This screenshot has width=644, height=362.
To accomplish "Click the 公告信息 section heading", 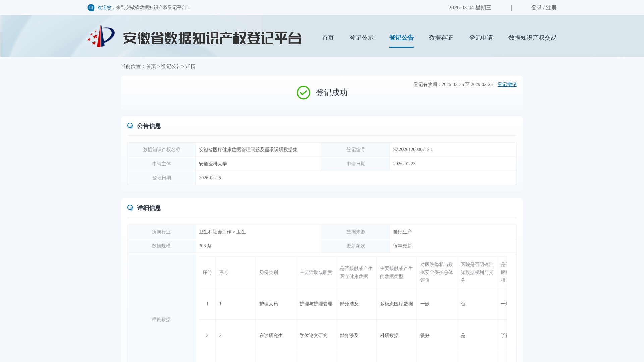I will (149, 126).
